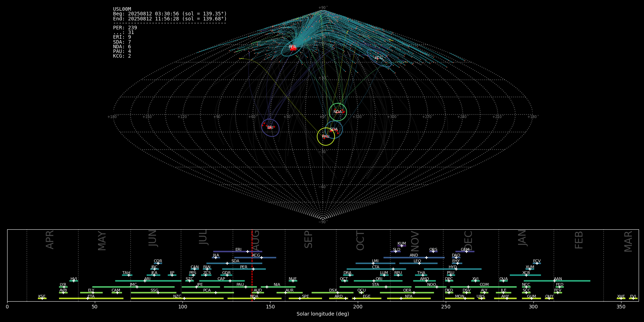644x322 pixels.
Task: Select the LYR shower bar in timeline
Action: pyautogui.click(x=63, y=287)
